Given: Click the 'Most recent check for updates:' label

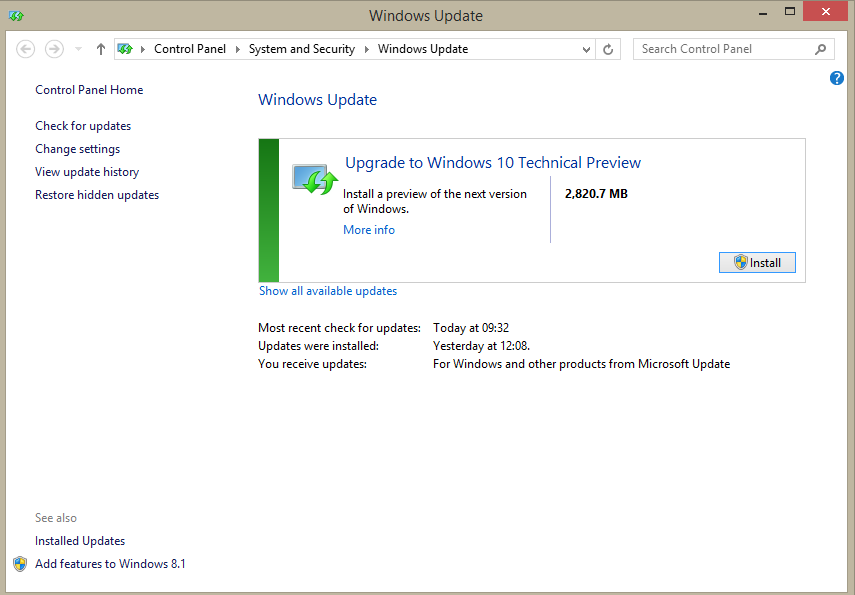Looking at the screenshot, I should pyautogui.click(x=339, y=328).
